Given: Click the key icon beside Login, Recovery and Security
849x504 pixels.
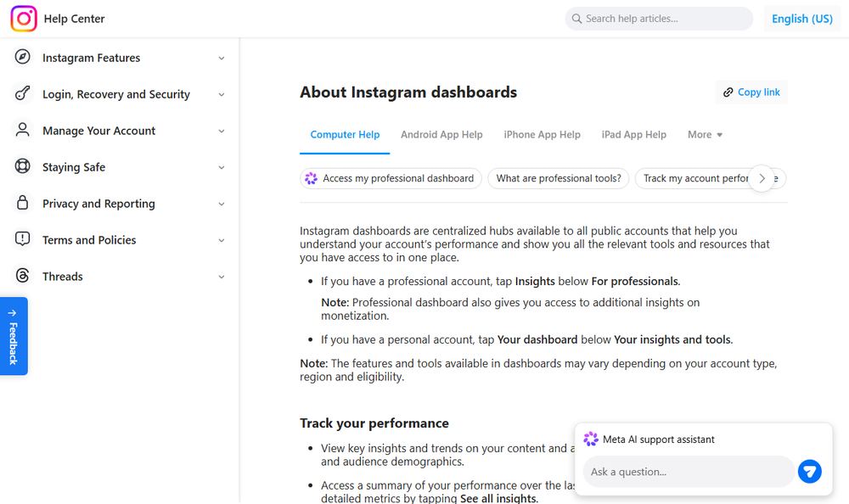Looking at the screenshot, I should (22, 93).
